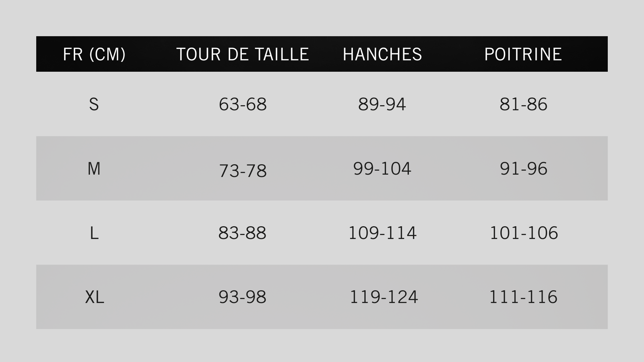Viewport: 644px width, 362px height.
Task: Select the 63-68 waist value
Action: [x=243, y=104]
